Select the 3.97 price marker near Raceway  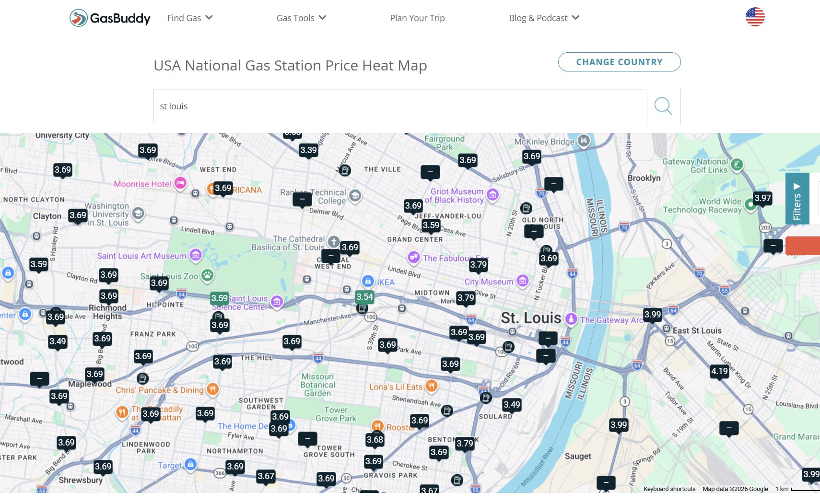pyautogui.click(x=762, y=199)
